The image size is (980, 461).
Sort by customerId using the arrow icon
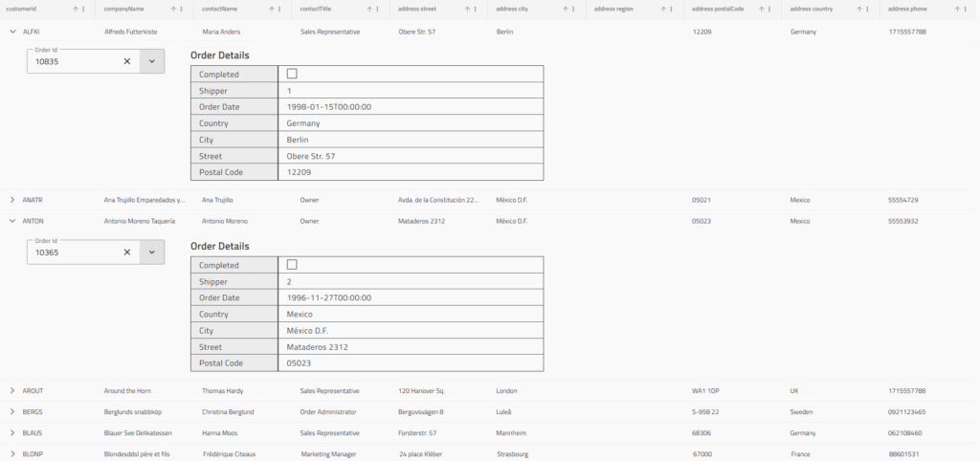(x=76, y=9)
